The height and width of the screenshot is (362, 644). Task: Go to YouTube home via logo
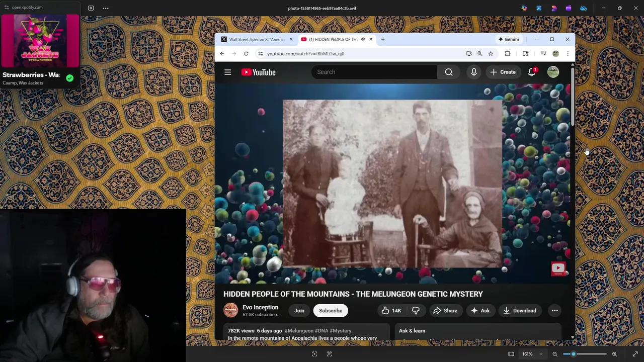coord(258,72)
